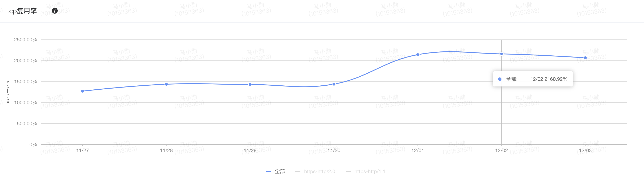Select the 11/30 data point on line
The image size is (644, 183).
[x=334, y=84]
